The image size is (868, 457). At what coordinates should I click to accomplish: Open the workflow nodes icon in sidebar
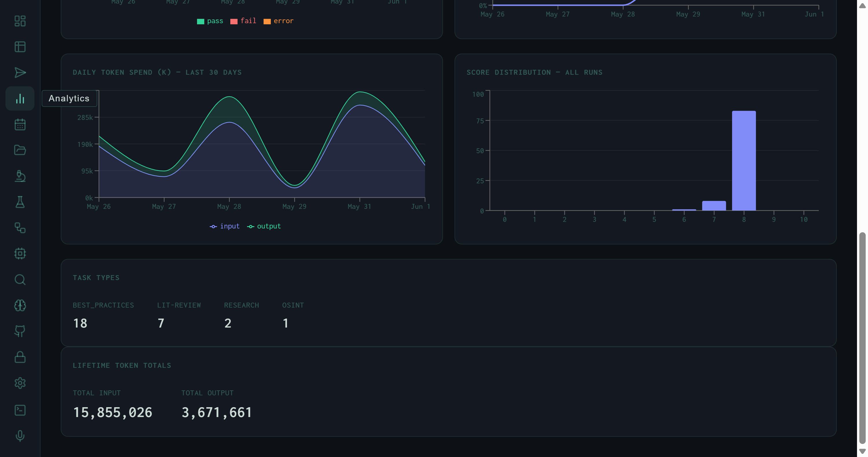(20, 228)
